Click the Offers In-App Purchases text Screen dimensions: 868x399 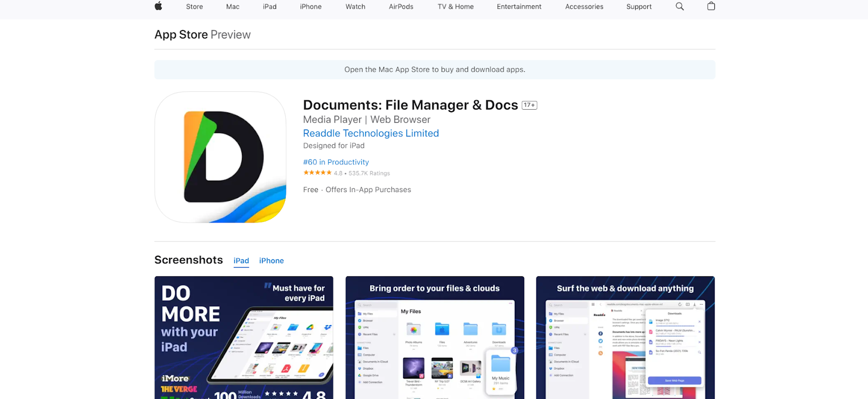point(368,189)
